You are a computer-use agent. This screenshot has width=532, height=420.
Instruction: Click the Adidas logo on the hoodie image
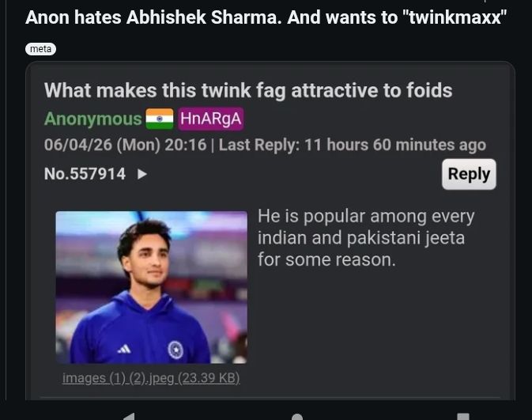124,349
